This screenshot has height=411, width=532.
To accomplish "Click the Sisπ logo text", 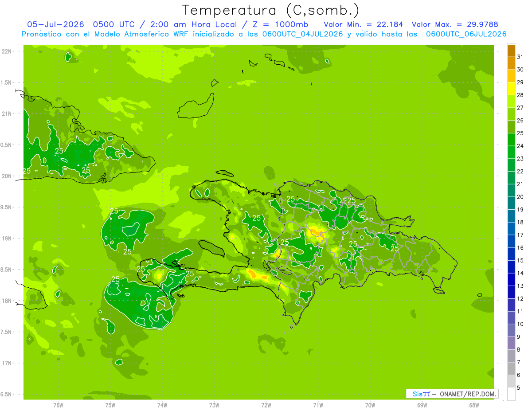I will (421, 394).
